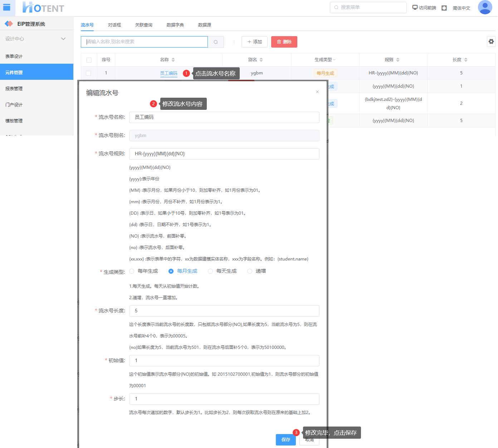
Task: Select the 递增 radio option
Action: tap(250, 271)
